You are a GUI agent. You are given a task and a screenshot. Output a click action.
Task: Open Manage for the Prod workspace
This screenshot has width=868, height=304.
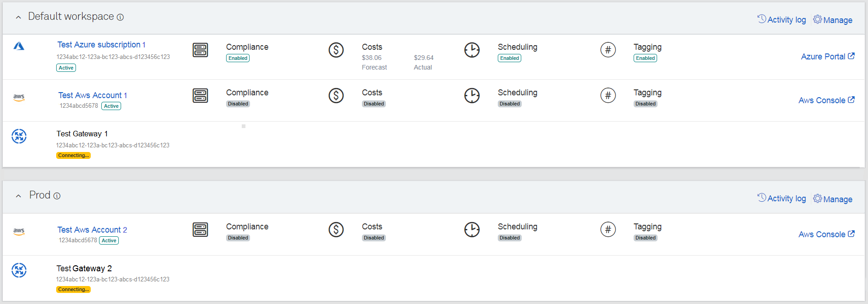click(x=833, y=199)
